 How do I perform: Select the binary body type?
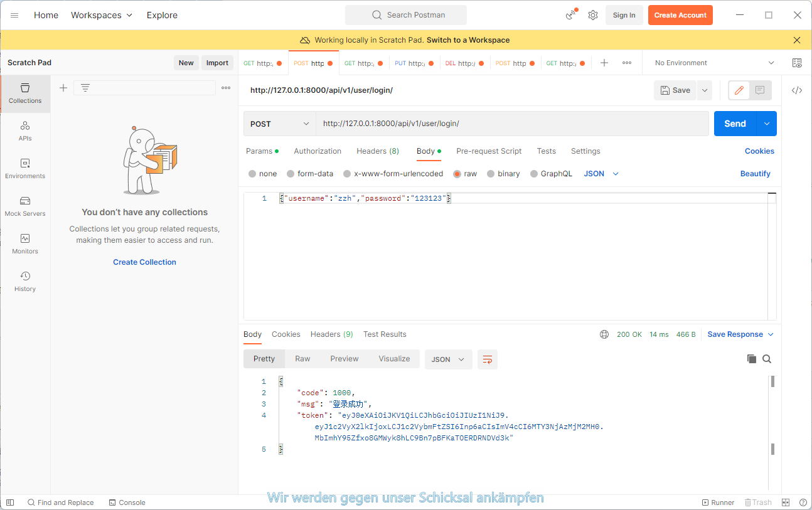(503, 174)
